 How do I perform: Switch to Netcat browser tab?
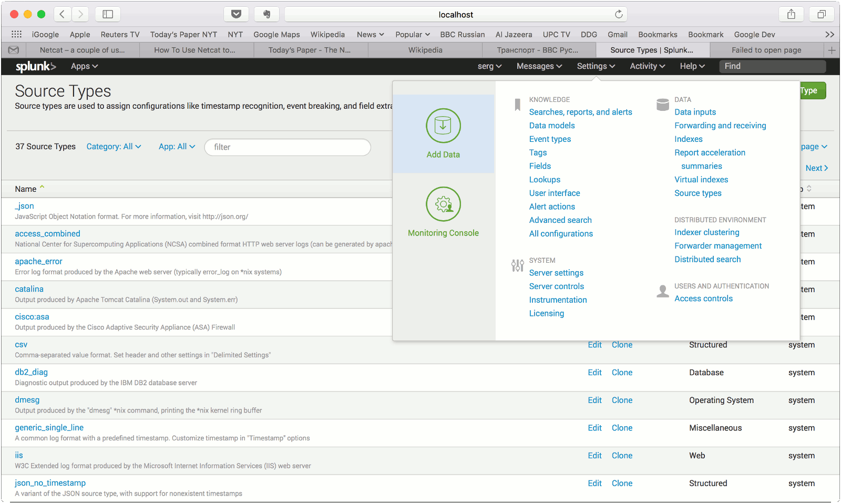click(x=82, y=50)
